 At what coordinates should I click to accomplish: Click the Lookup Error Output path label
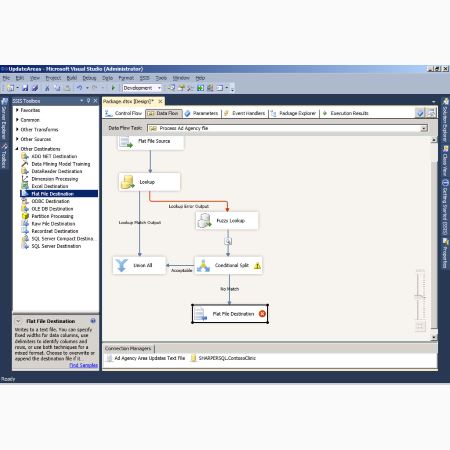pos(189,206)
